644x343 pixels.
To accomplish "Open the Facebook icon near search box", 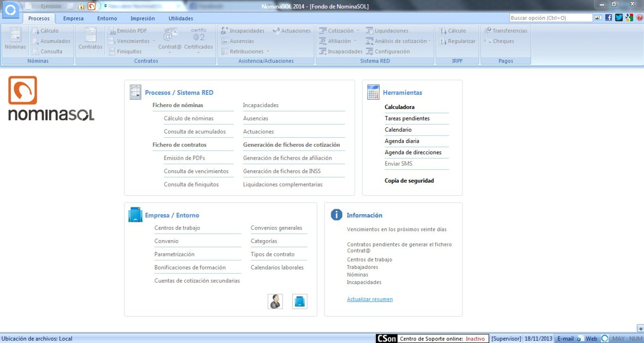I will click(x=608, y=18).
